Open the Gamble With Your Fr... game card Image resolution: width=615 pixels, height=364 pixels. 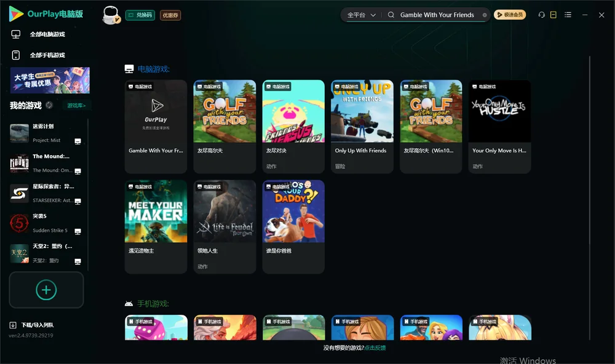[156, 126]
